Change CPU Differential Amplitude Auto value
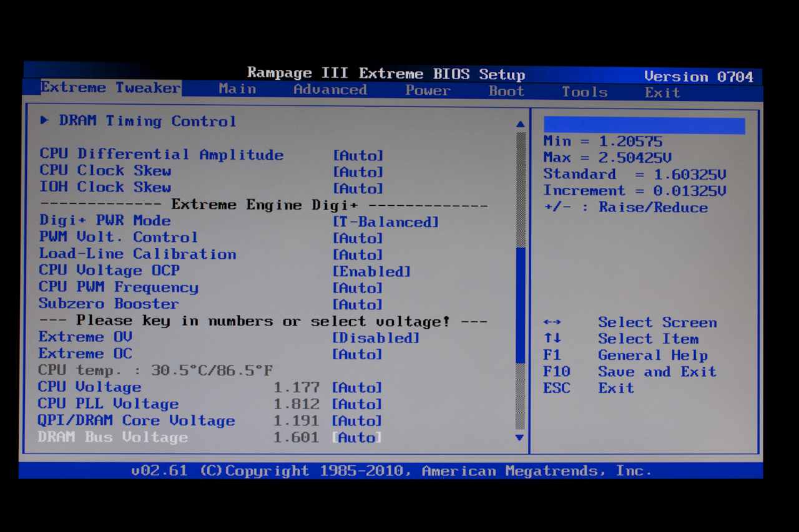Viewport: 799px width, 532px height. tap(358, 155)
